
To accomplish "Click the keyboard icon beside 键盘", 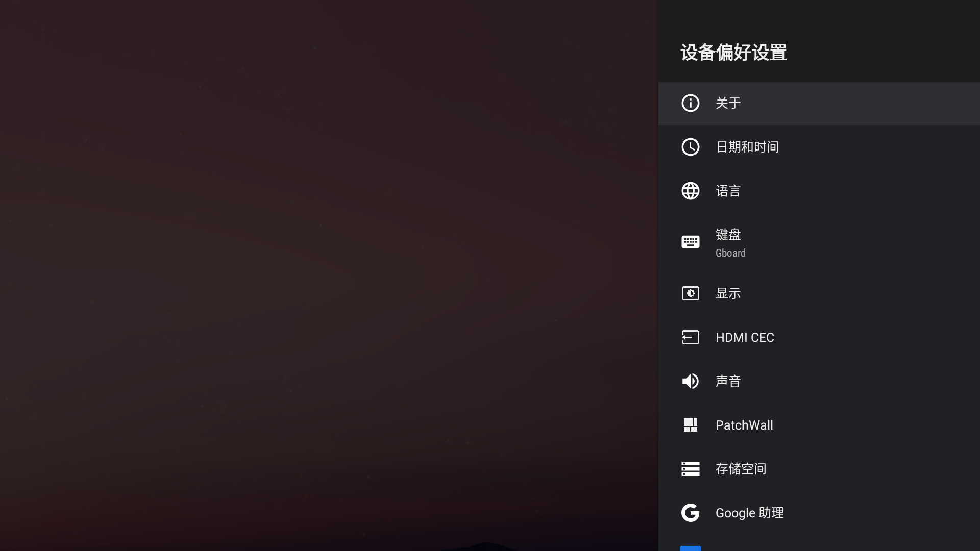I will [x=690, y=242].
